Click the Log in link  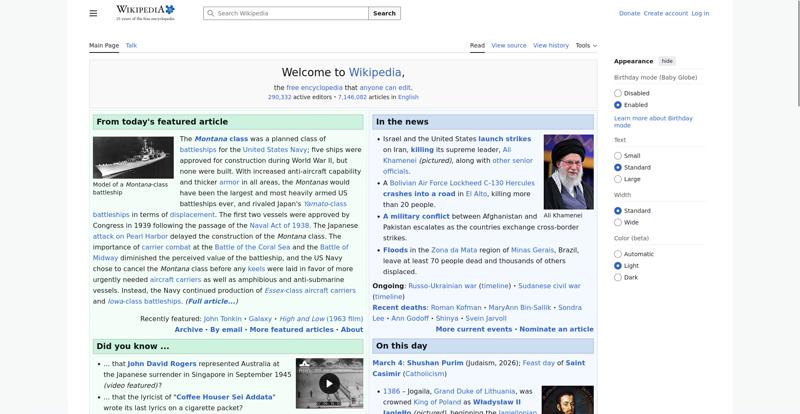(x=700, y=13)
